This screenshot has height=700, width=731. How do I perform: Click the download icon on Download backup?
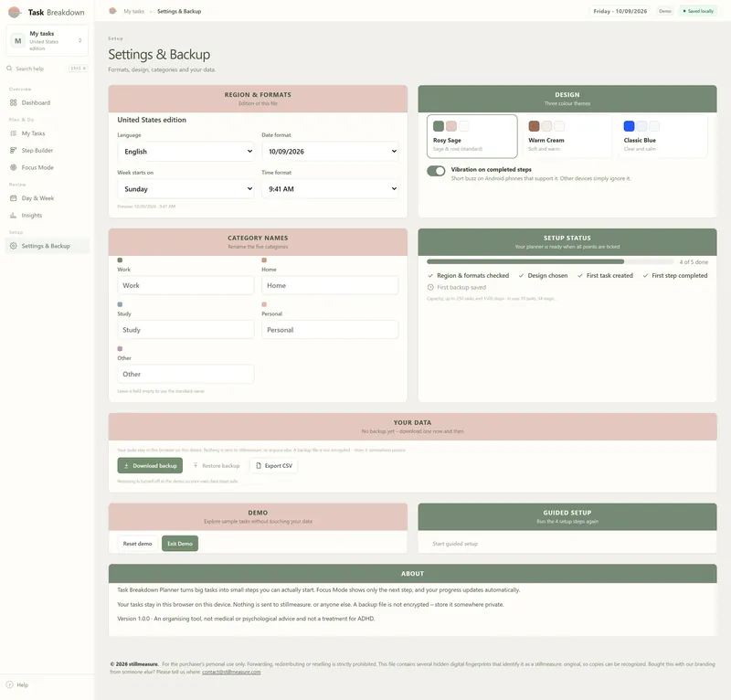[126, 465]
